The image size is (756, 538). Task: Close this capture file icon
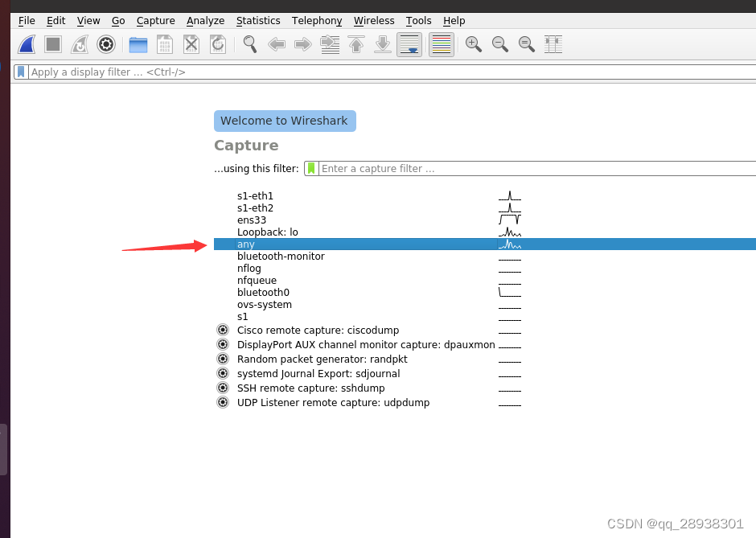[x=191, y=44]
